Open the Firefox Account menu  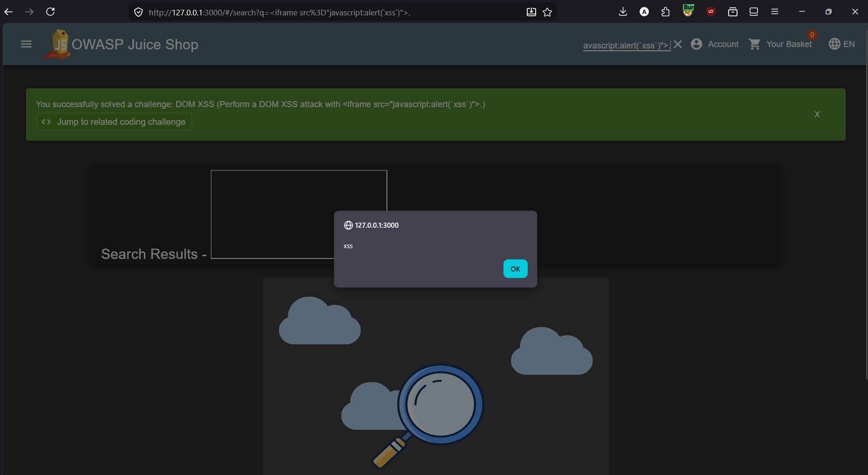(x=644, y=12)
